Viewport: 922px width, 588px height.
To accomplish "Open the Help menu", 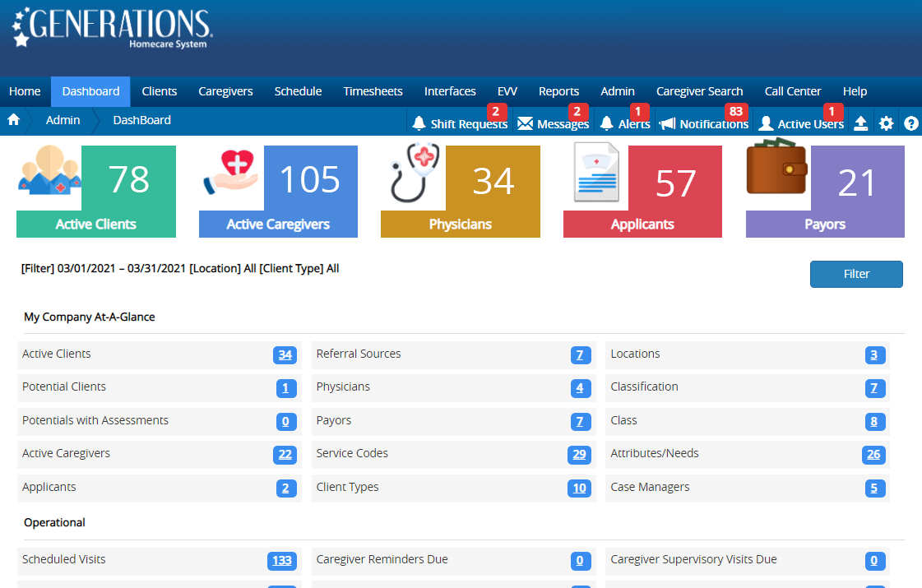I will pos(855,91).
